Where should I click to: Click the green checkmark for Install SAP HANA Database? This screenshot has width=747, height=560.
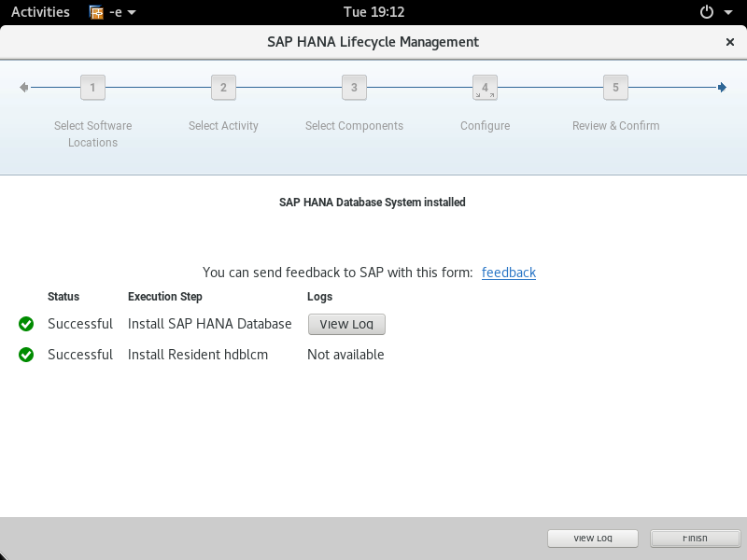pos(26,324)
